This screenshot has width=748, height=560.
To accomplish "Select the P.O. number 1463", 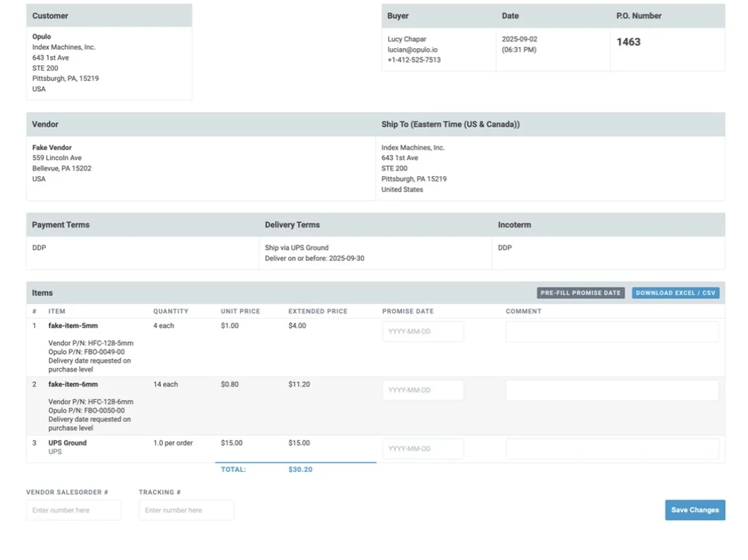I will 628,42.
